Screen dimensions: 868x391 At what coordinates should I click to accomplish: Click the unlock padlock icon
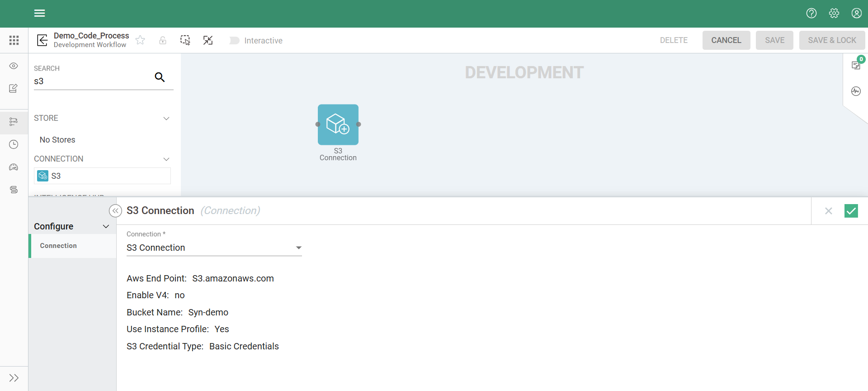click(163, 40)
